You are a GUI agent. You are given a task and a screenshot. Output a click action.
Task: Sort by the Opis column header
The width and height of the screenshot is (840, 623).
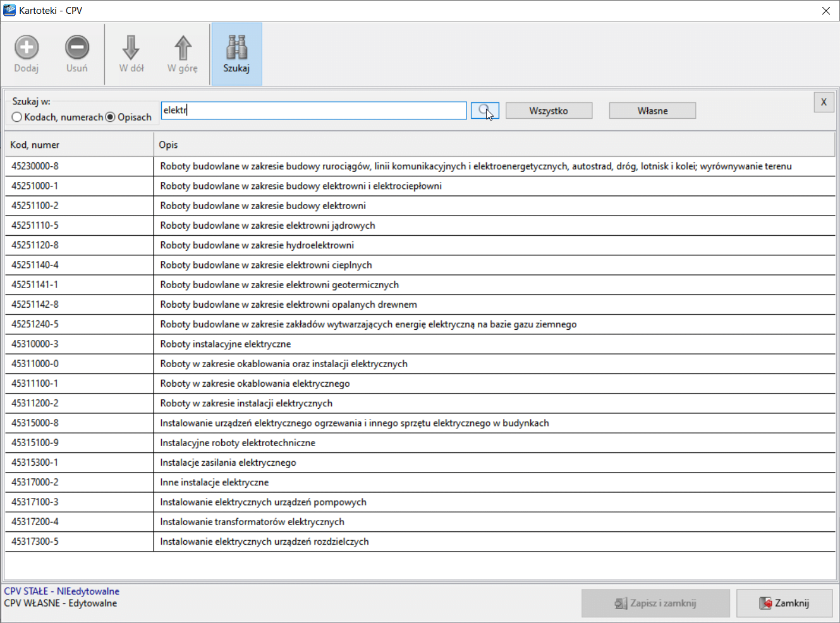(494, 145)
